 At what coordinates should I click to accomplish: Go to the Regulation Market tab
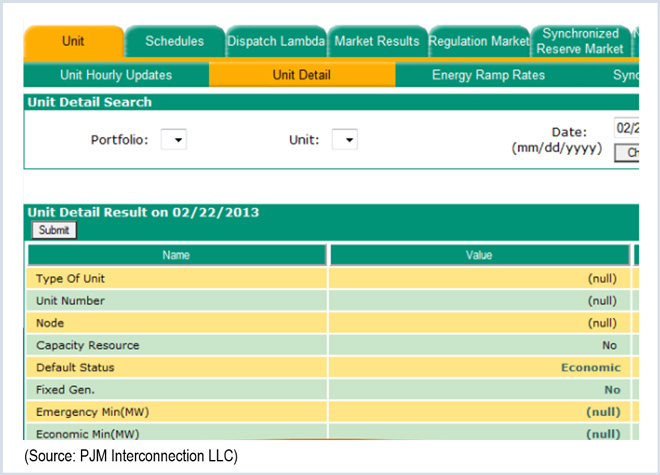(479, 42)
